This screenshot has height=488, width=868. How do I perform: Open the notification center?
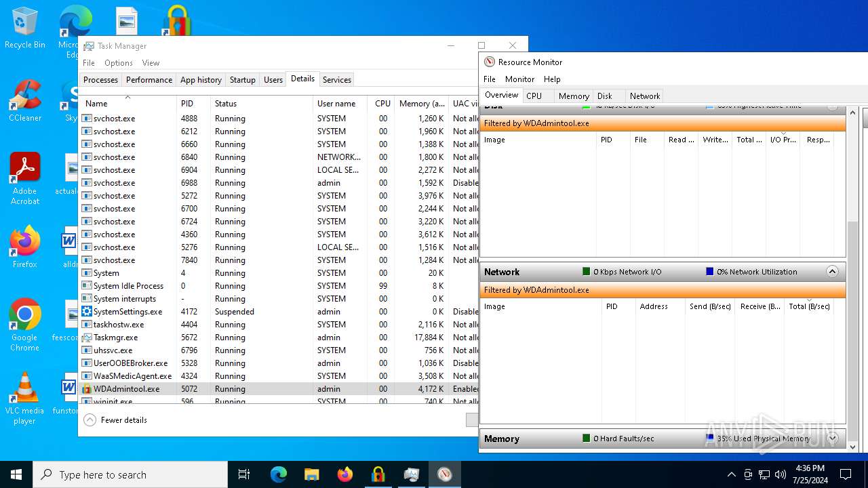(x=846, y=474)
